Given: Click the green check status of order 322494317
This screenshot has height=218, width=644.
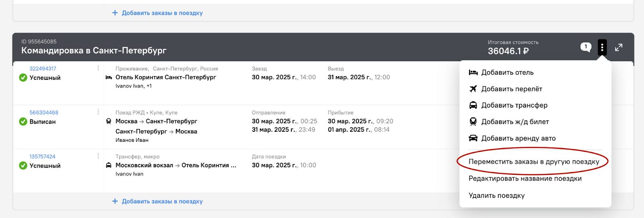Looking at the screenshot, I should point(23,77).
